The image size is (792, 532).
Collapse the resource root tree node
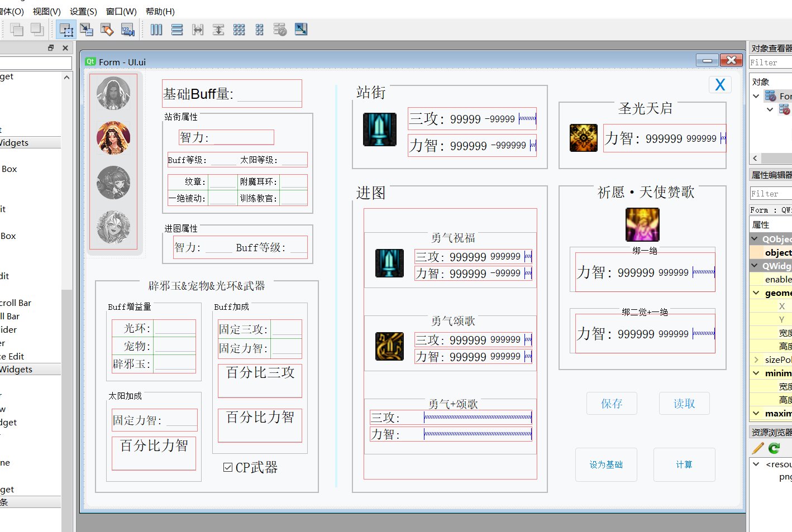(756, 464)
